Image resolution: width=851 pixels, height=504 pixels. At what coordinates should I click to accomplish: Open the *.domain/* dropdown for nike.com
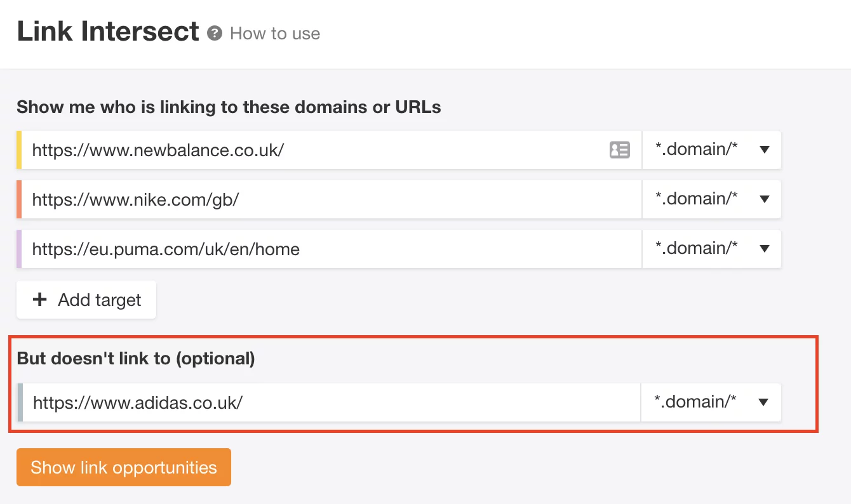tap(711, 199)
